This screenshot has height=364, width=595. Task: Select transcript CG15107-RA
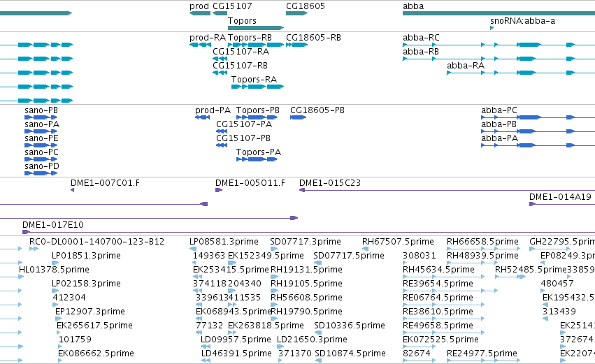click(220, 59)
